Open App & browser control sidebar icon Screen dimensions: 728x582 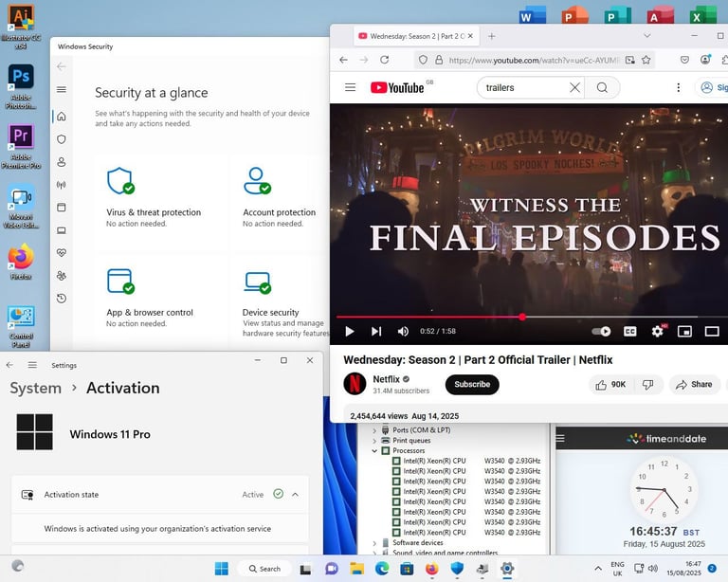62,207
